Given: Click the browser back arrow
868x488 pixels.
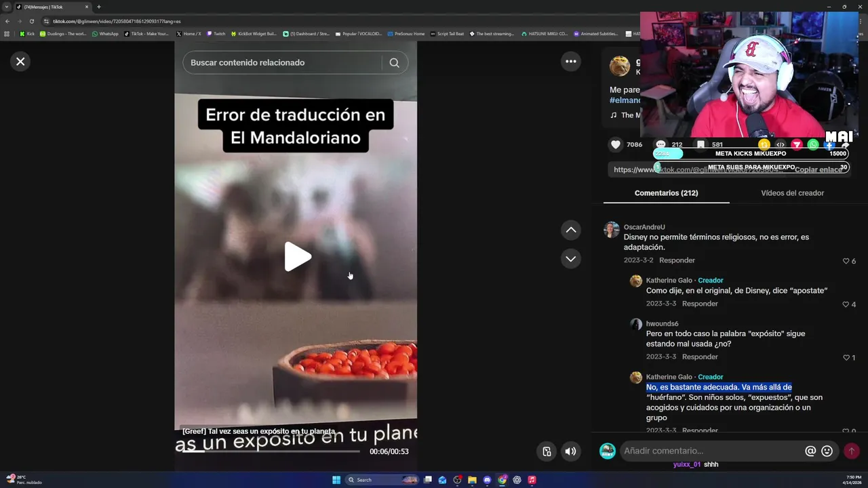Looking at the screenshot, I should click(7, 21).
